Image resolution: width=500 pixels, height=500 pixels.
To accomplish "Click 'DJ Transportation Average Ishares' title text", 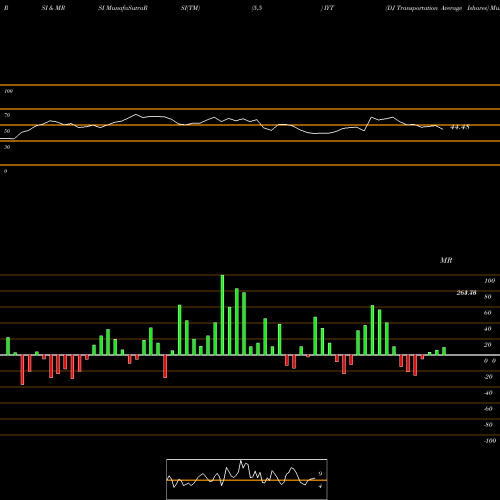I will [436, 8].
